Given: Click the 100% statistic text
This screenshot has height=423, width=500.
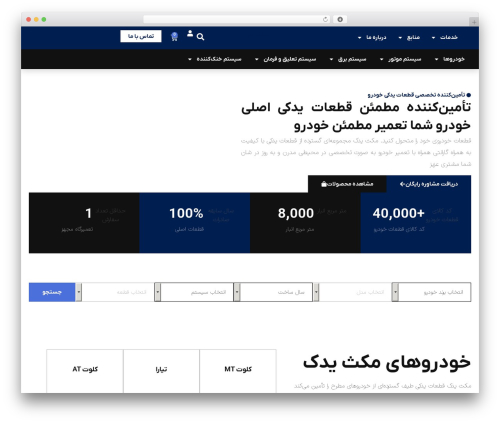Looking at the screenshot, I should coord(186,213).
